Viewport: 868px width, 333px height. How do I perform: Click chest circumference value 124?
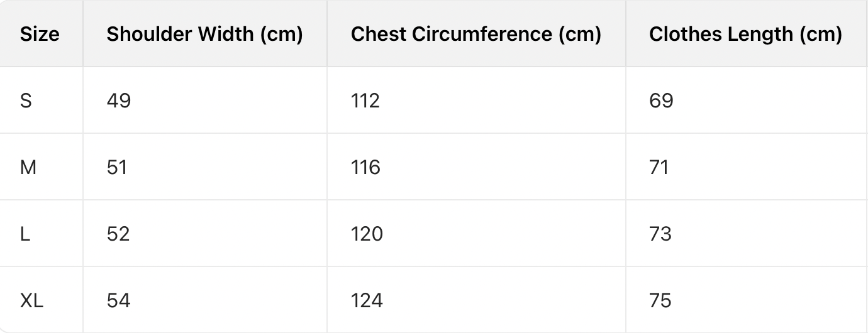[x=367, y=300]
